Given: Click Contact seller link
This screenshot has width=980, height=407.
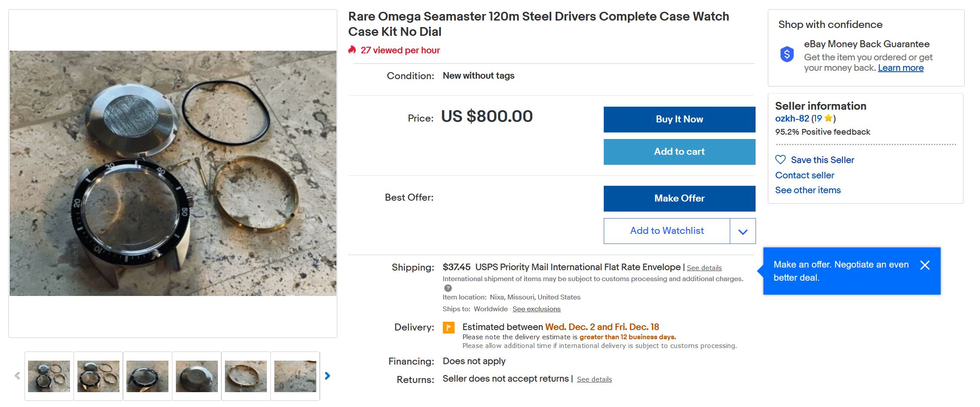Looking at the screenshot, I should pyautogui.click(x=804, y=175).
